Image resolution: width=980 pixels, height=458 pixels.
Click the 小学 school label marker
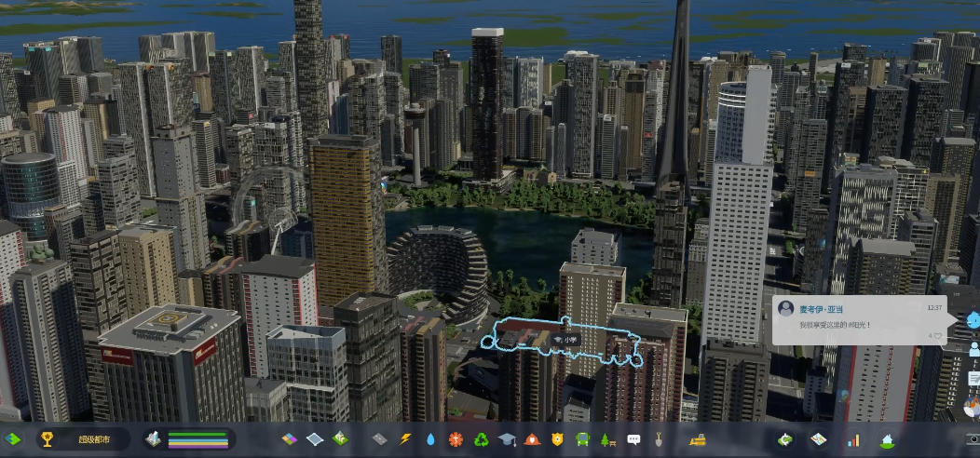[x=565, y=340]
